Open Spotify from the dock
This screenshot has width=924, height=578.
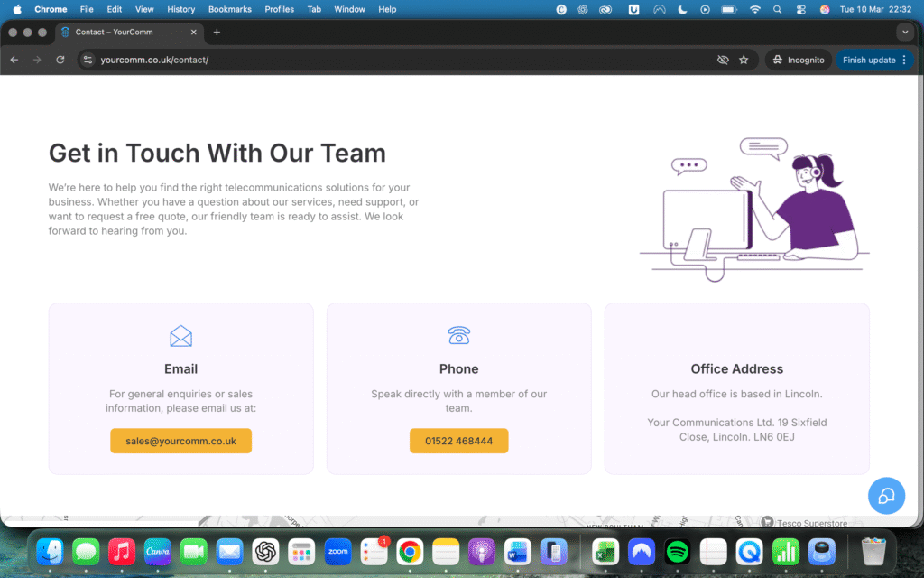677,551
